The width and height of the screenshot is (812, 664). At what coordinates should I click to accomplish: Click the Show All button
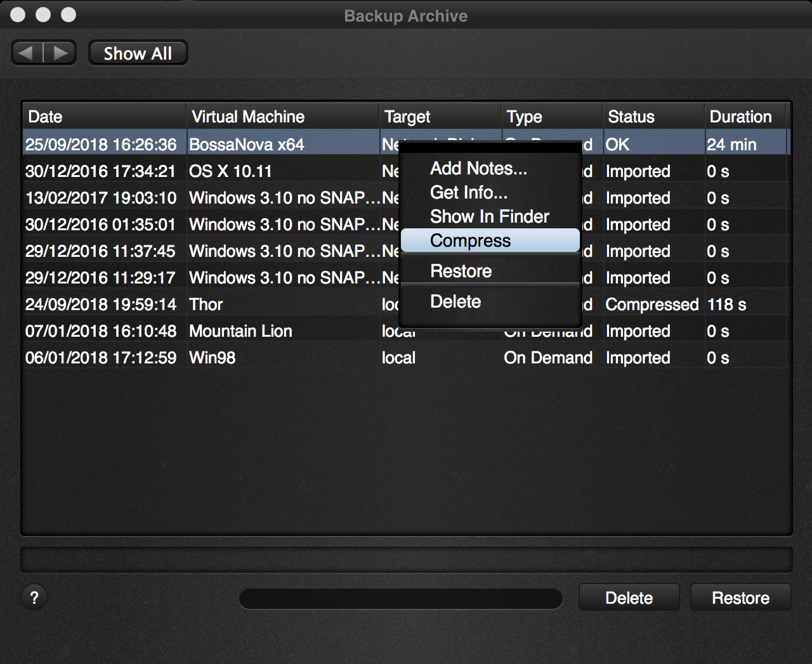pyautogui.click(x=138, y=53)
